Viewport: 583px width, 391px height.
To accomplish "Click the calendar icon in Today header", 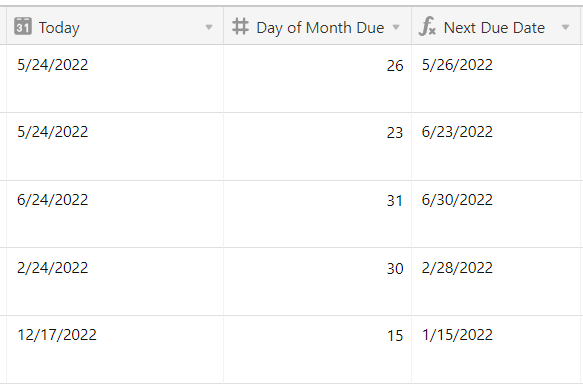I will click(23, 27).
